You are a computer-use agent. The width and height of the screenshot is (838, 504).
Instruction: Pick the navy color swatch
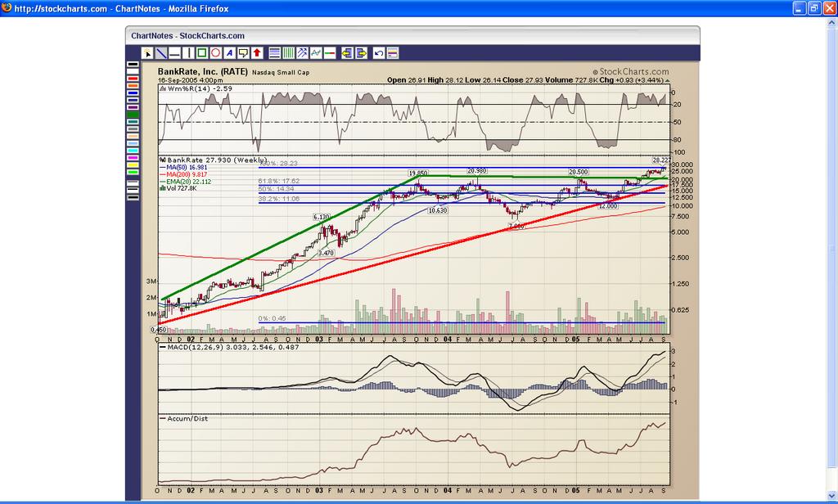point(133,100)
